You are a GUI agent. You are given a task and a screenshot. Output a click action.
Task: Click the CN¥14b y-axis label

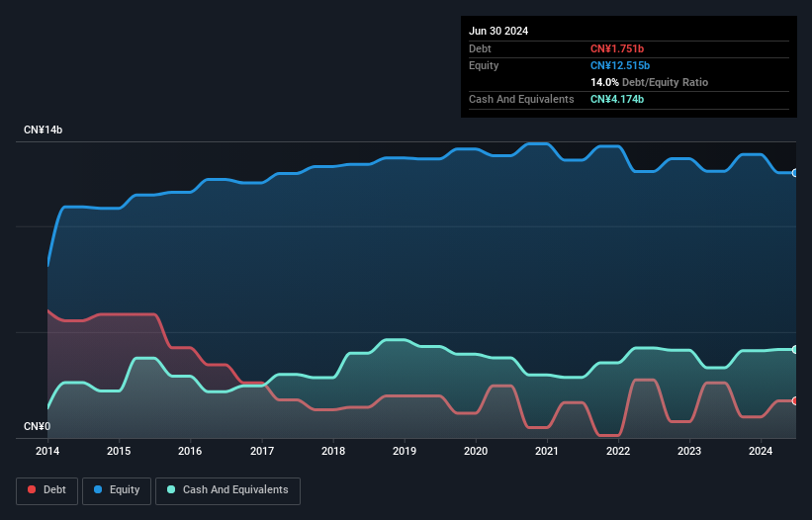coord(43,130)
